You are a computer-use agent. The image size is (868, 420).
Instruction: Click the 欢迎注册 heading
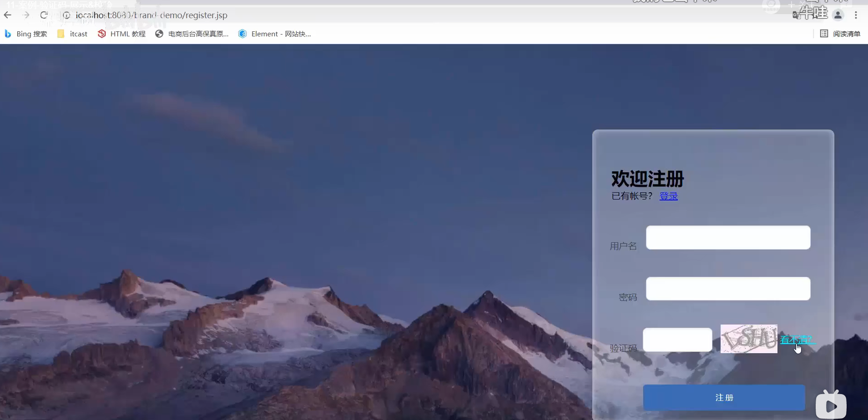point(648,179)
